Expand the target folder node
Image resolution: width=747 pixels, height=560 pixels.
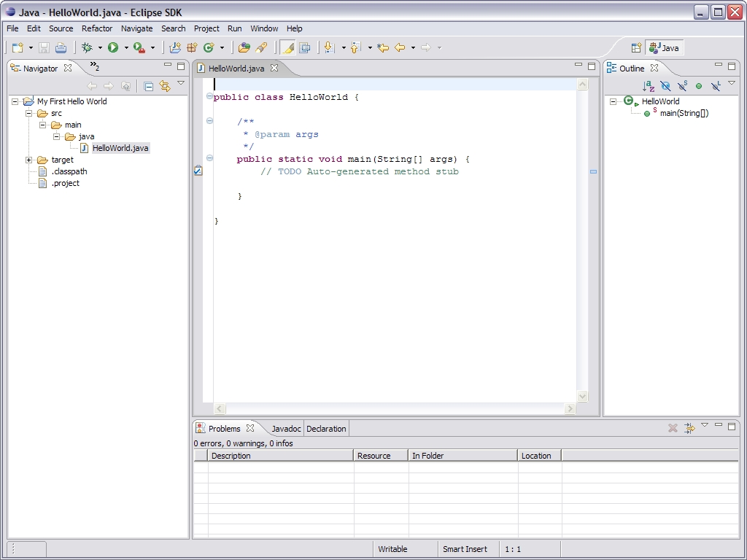coord(29,160)
